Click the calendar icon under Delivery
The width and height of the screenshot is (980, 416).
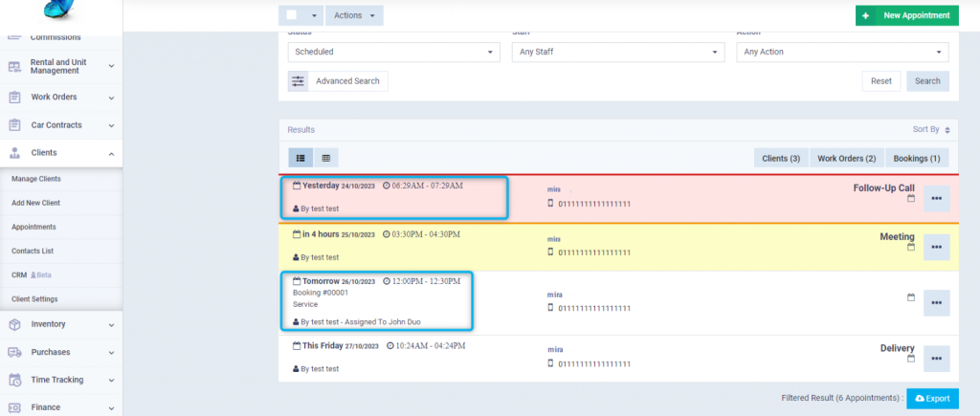[x=911, y=359]
